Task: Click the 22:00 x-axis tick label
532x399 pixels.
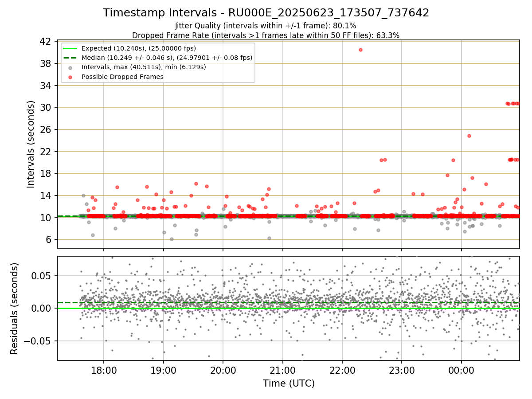Action: pyautogui.click(x=342, y=371)
